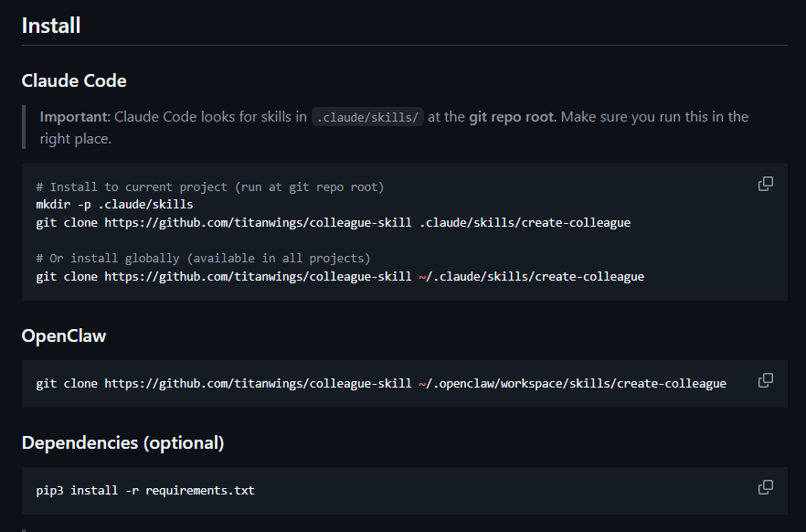Copy the Claude Code install commands
Viewport: 806px width, 532px height.
(766, 184)
